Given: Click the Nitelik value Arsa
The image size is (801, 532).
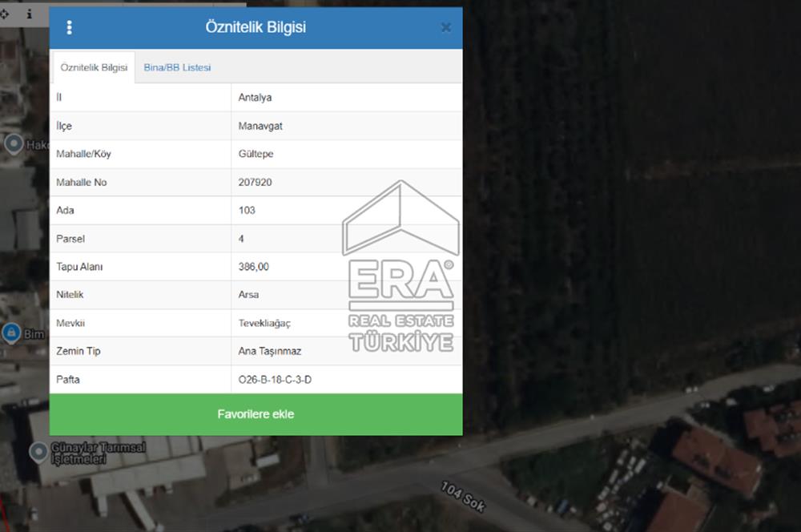Looking at the screenshot, I should coord(248,295).
